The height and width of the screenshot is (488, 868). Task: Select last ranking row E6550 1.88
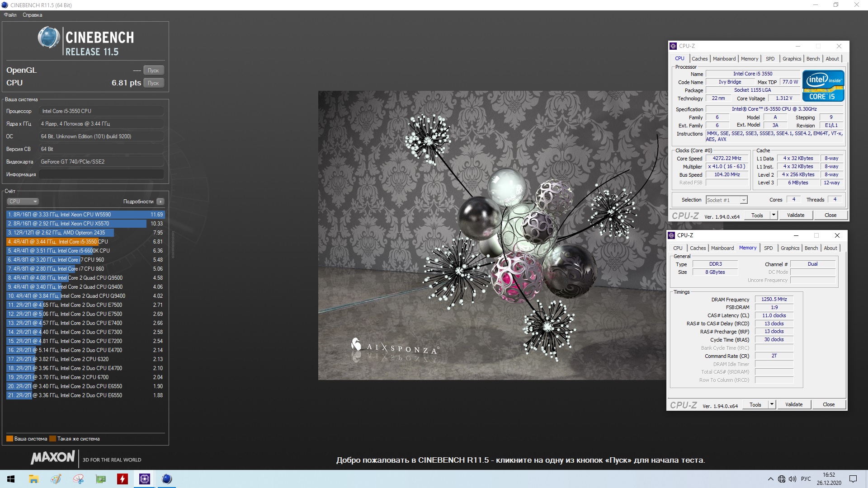(x=85, y=395)
